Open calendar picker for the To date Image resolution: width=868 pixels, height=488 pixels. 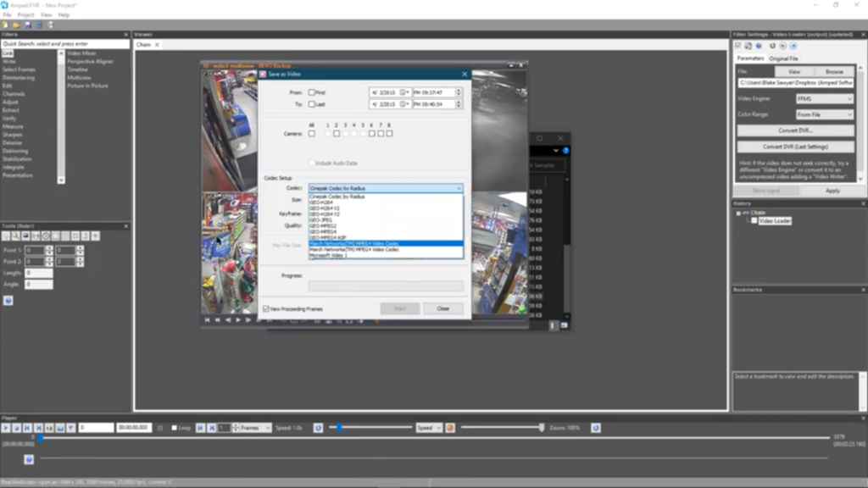pyautogui.click(x=404, y=104)
